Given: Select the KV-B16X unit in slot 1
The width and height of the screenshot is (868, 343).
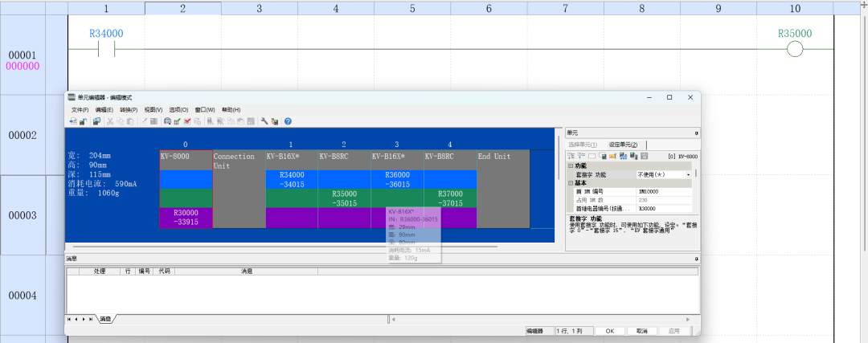Looking at the screenshot, I should (292, 189).
